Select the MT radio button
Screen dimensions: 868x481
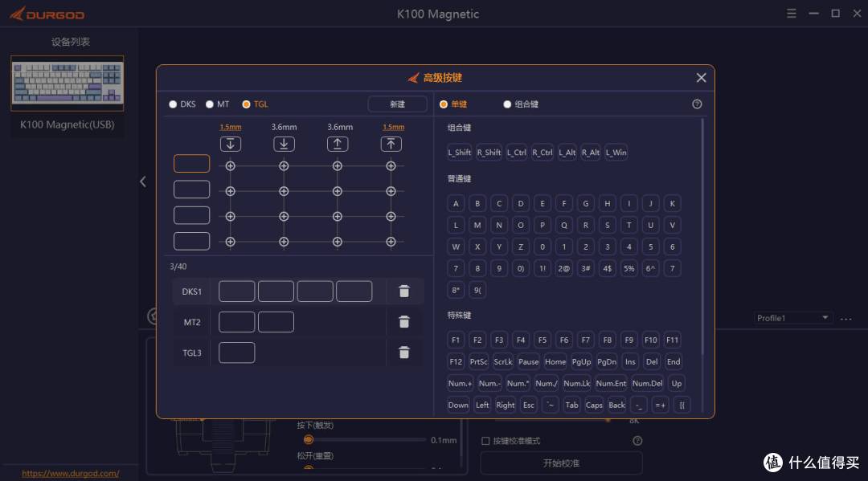coord(209,104)
